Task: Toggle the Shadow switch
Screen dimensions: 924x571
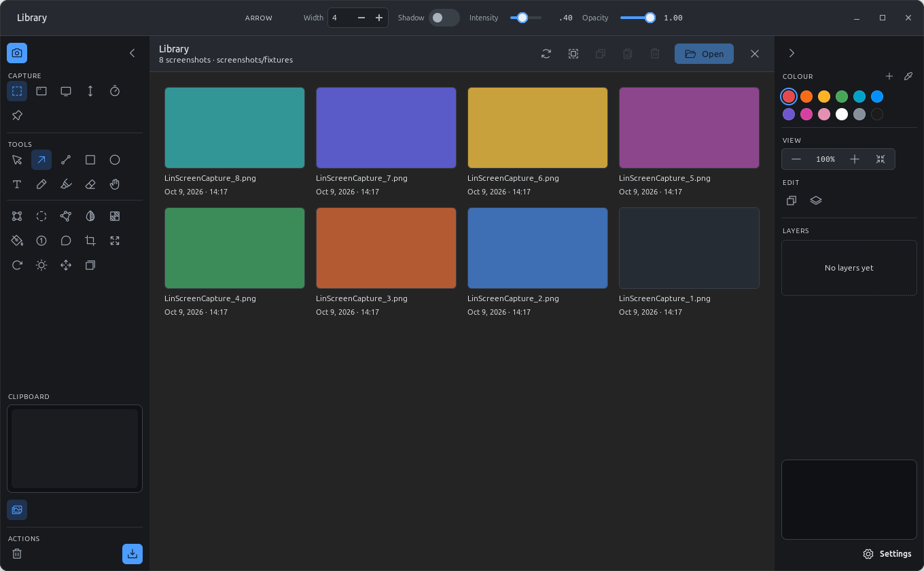Action: click(444, 18)
